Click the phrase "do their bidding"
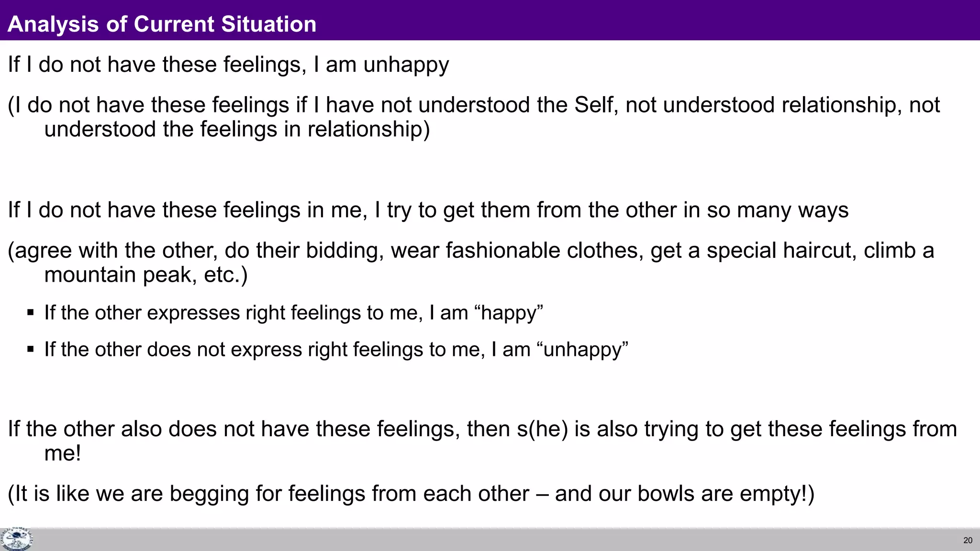This screenshot has height=551, width=980. (x=304, y=251)
